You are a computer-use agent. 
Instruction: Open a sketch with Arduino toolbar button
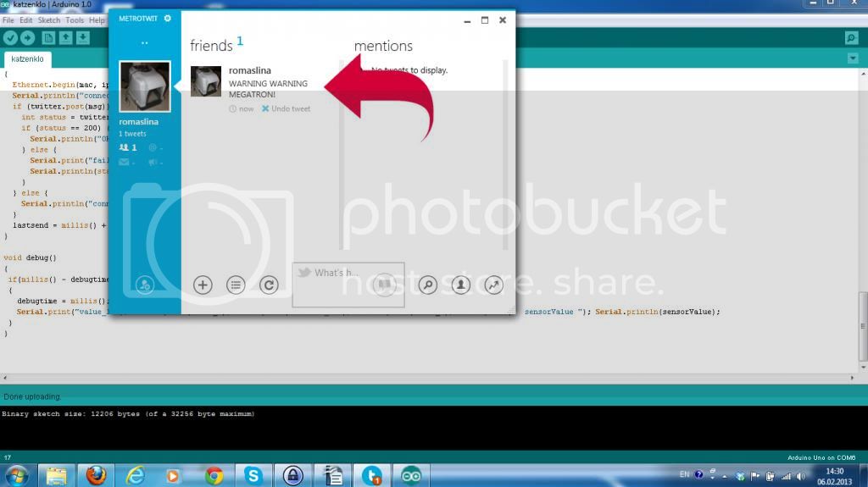pyautogui.click(x=66, y=37)
